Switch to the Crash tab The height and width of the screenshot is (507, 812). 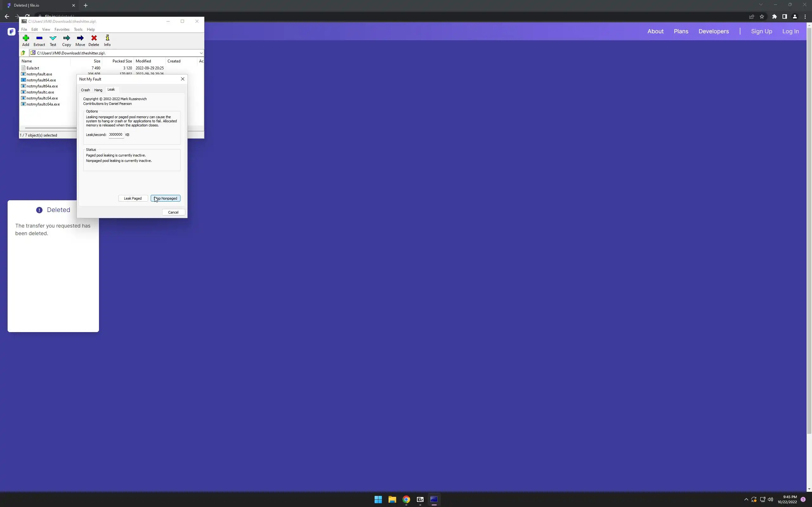pyautogui.click(x=85, y=90)
